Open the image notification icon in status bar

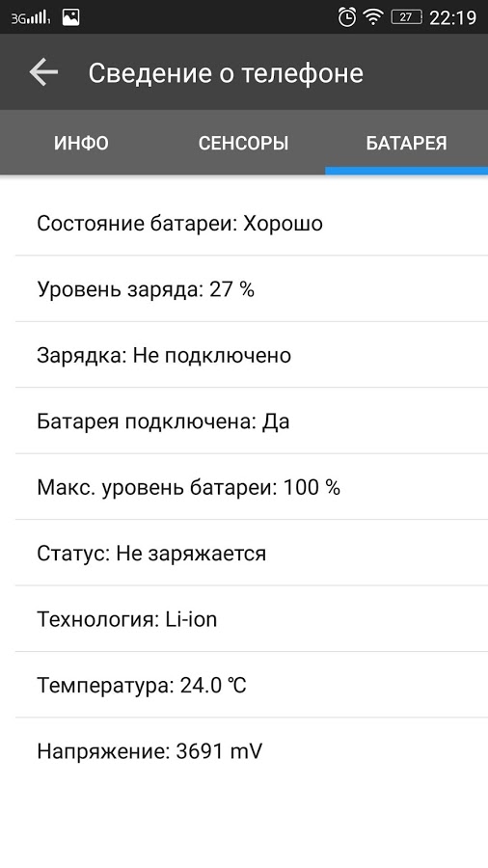point(70,17)
